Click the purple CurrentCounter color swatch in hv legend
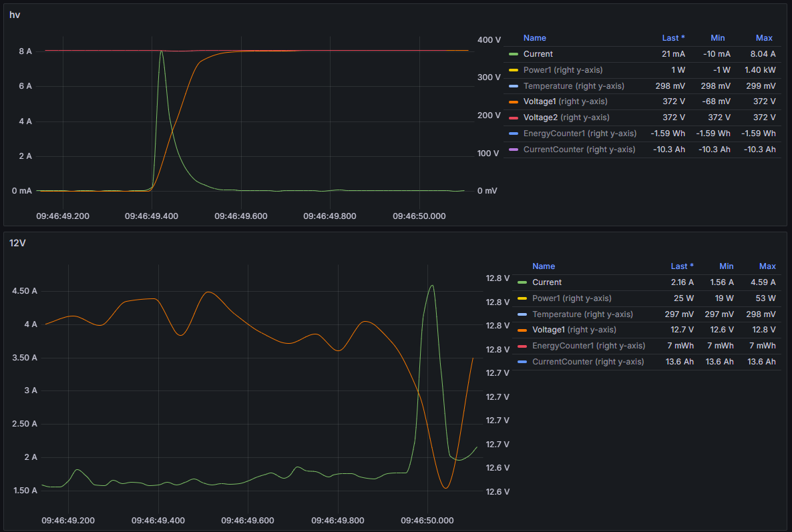Image resolution: width=792 pixels, height=532 pixels. coord(513,150)
